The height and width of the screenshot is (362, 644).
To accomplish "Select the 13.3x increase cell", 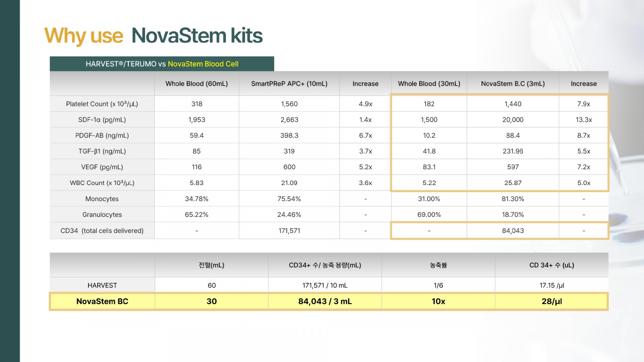I will pos(584,120).
